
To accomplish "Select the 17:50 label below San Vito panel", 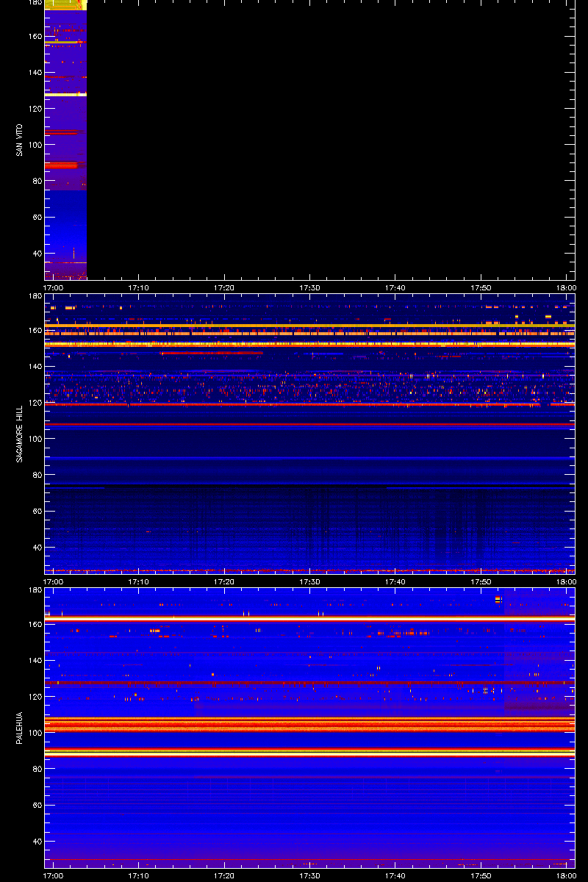I will (x=481, y=288).
